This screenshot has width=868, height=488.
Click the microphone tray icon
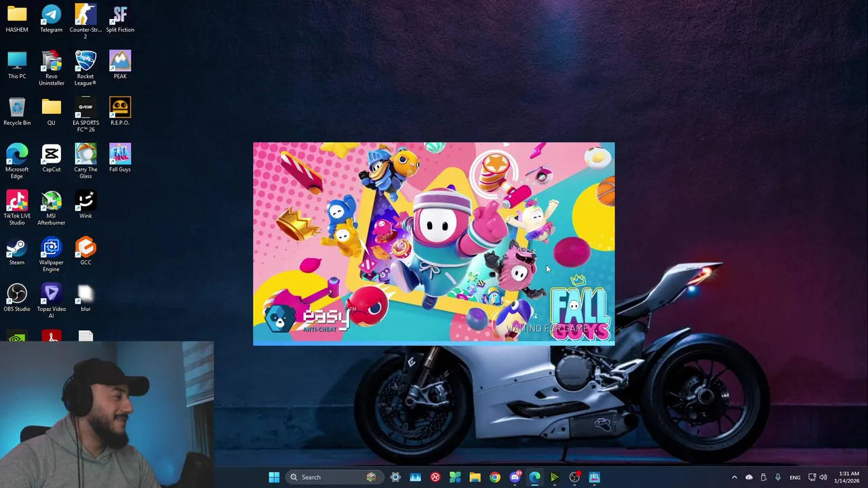pyautogui.click(x=778, y=477)
